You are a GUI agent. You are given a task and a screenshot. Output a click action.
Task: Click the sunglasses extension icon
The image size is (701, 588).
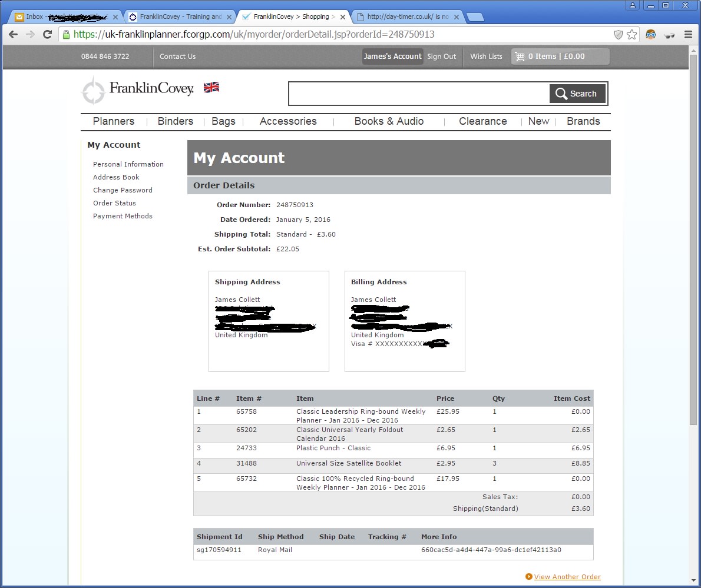coord(669,35)
